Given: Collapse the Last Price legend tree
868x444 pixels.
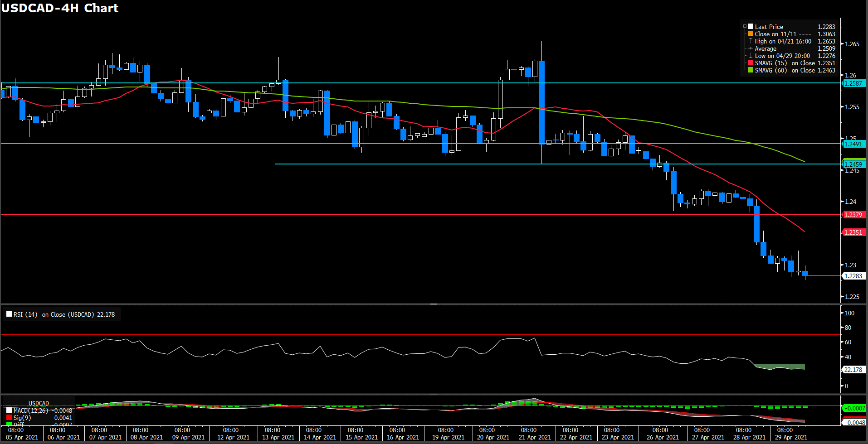Looking at the screenshot, I should click(745, 27).
